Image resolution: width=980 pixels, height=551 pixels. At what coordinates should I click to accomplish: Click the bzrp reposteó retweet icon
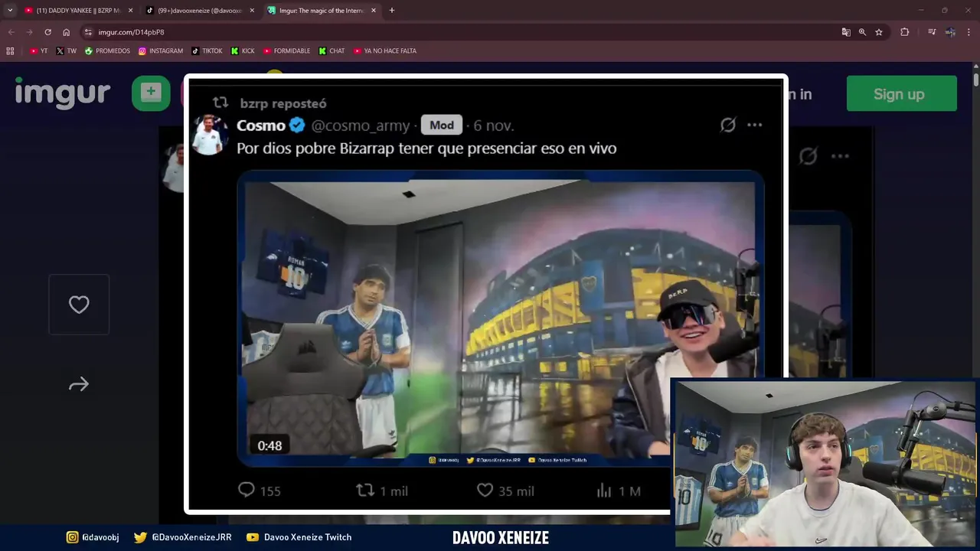[x=220, y=103]
